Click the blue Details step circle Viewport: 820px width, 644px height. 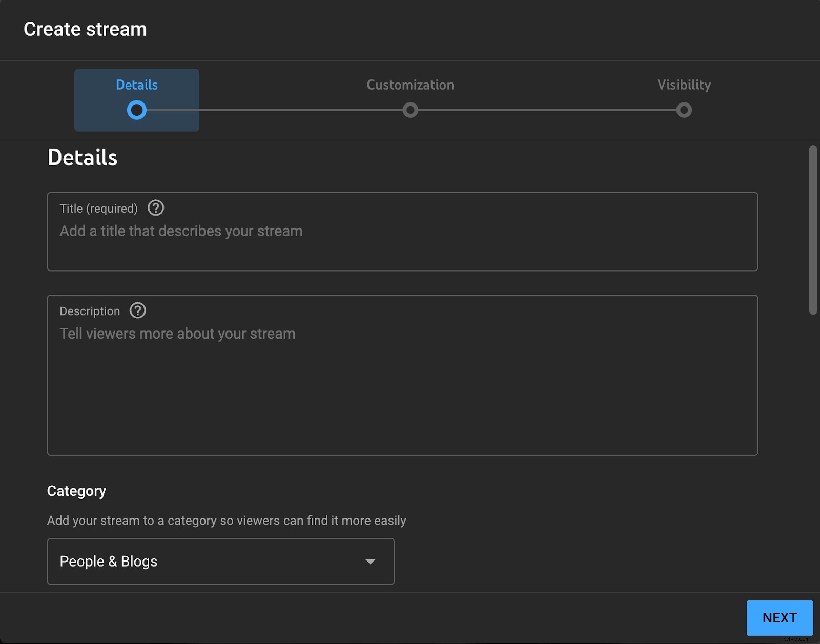point(136,110)
